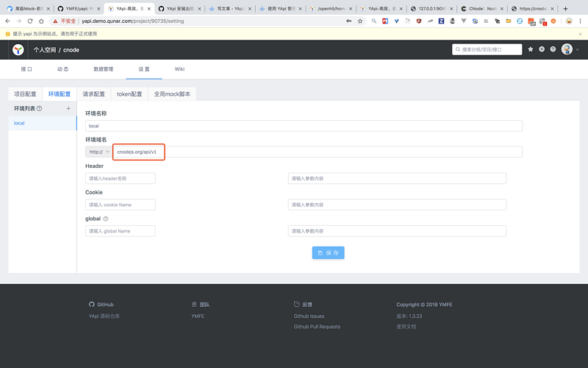This screenshot has width=588, height=368.
Task: Go to browser home page
Action: point(41,21)
